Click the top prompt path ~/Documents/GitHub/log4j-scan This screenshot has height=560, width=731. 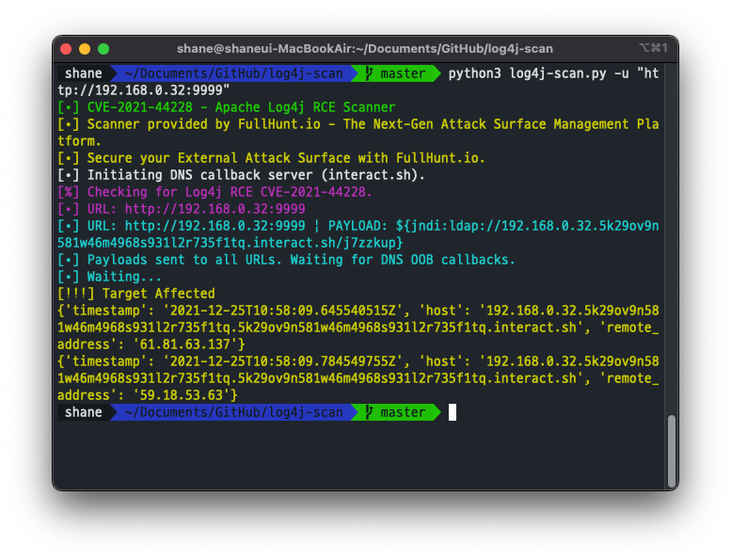(233, 73)
